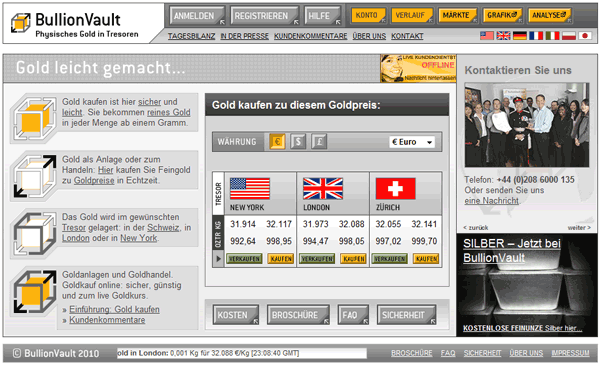Click the BullionVault cube logo
This screenshot has width=600, height=366.
(x=20, y=23)
